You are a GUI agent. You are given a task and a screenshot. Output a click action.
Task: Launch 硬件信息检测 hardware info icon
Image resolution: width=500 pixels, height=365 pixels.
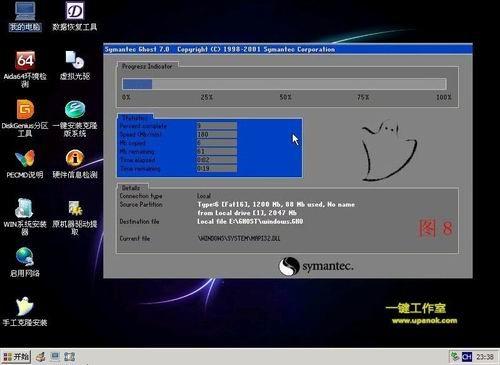(75, 164)
